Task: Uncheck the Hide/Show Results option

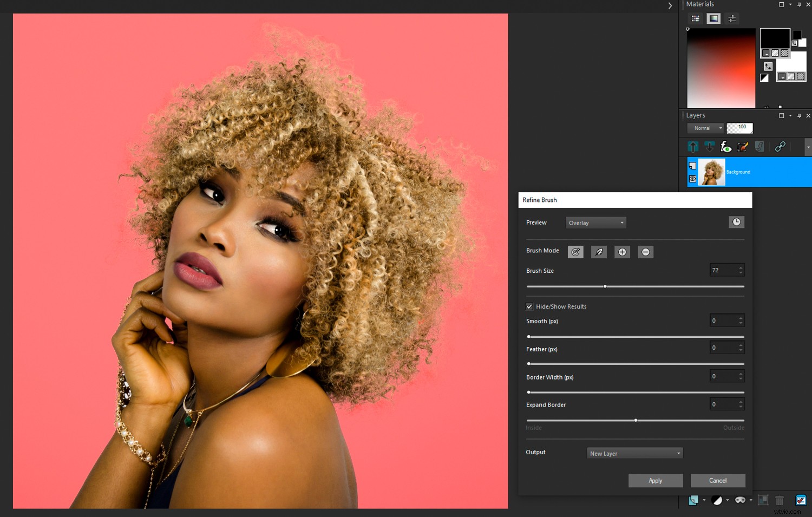Action: pyautogui.click(x=529, y=306)
